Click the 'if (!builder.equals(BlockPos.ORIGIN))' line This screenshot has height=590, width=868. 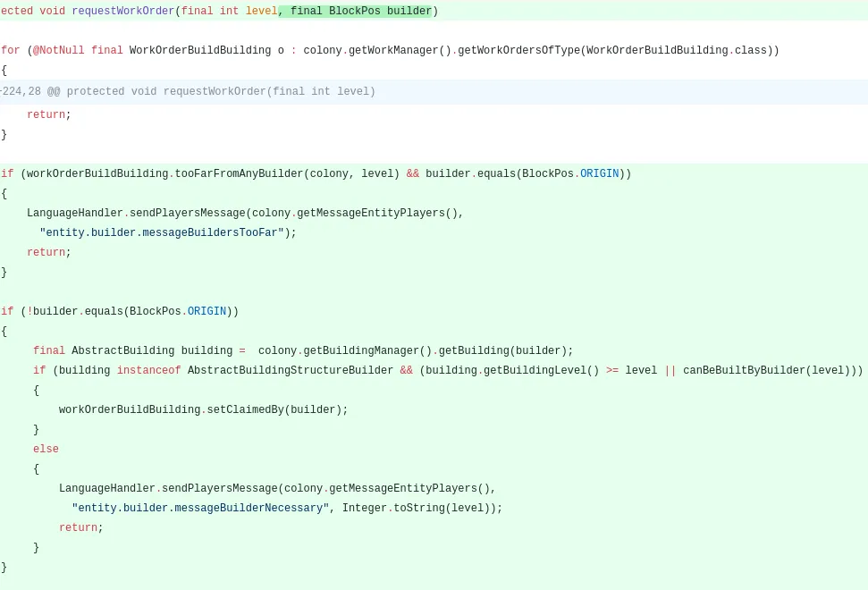(120, 311)
